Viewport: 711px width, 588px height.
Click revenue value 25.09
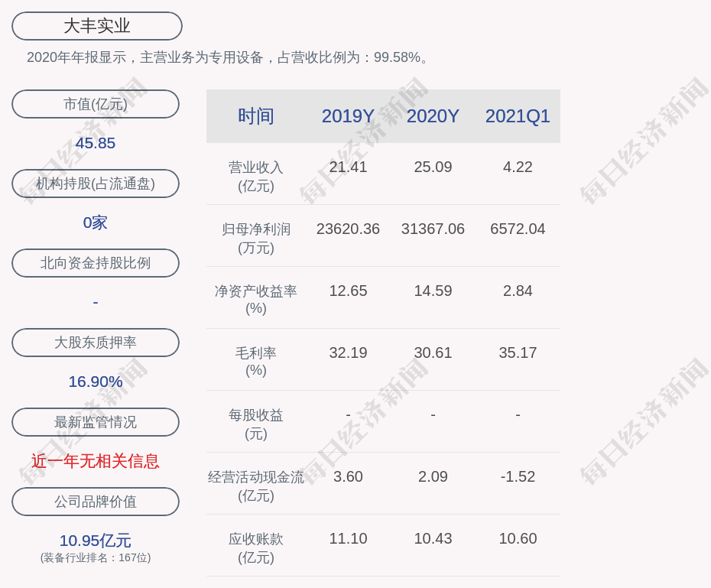433,167
